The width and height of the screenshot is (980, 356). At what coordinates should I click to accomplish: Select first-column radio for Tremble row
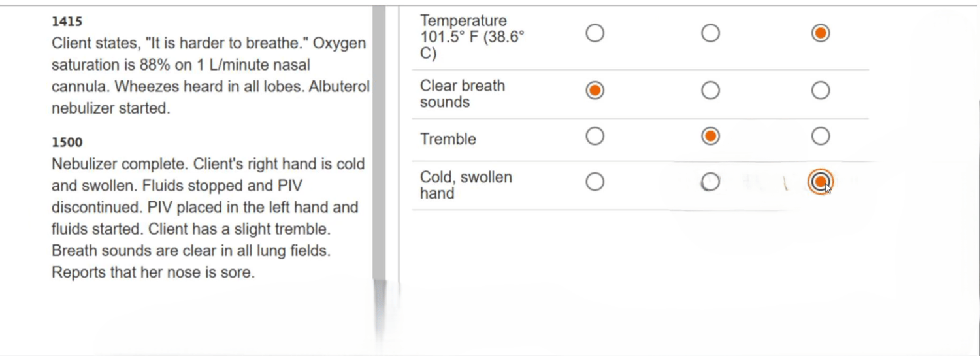(595, 136)
